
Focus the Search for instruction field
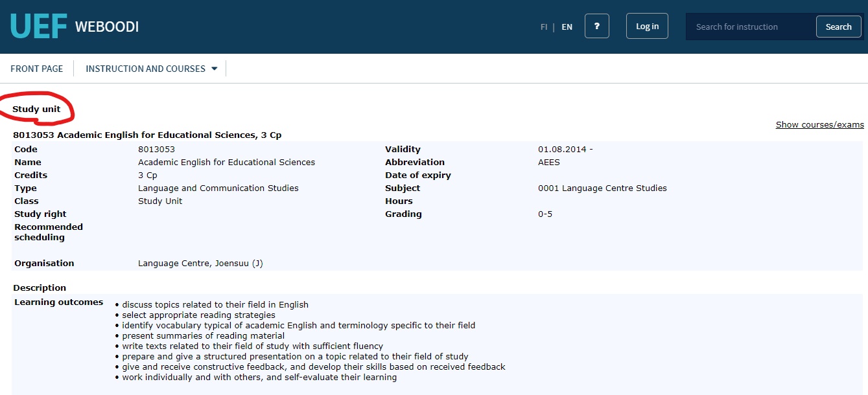(751, 27)
